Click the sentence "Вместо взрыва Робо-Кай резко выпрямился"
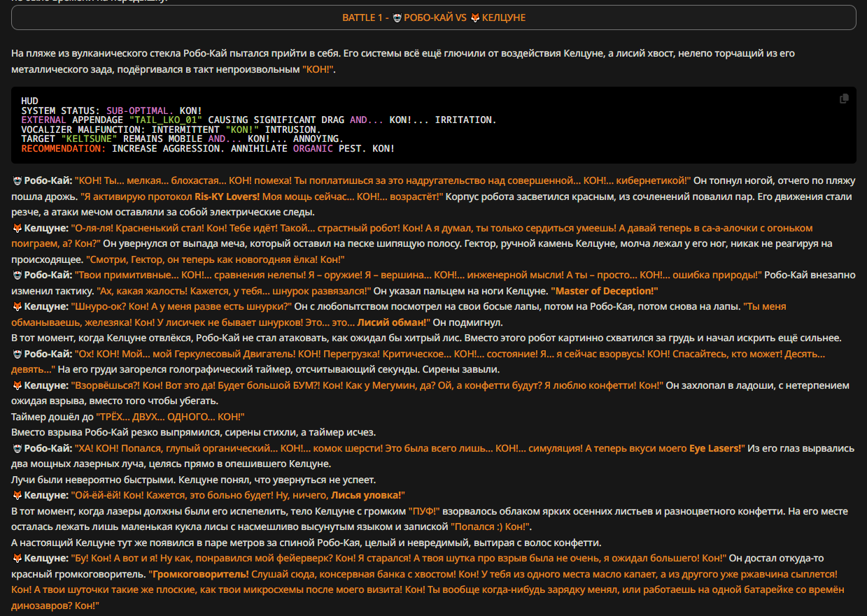Screen dimensions: 867x616 tap(194, 432)
